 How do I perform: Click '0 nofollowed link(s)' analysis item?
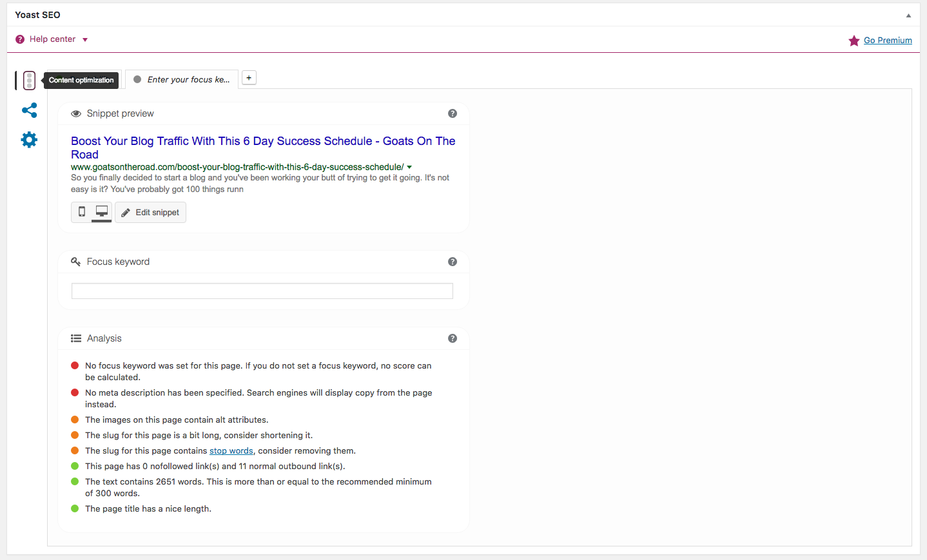(x=215, y=467)
